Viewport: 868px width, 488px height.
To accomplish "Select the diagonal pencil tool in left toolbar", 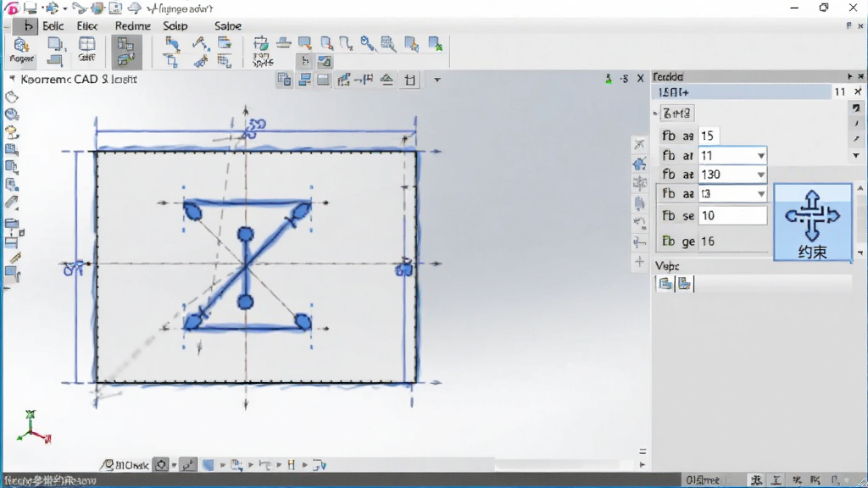I will [x=14, y=258].
